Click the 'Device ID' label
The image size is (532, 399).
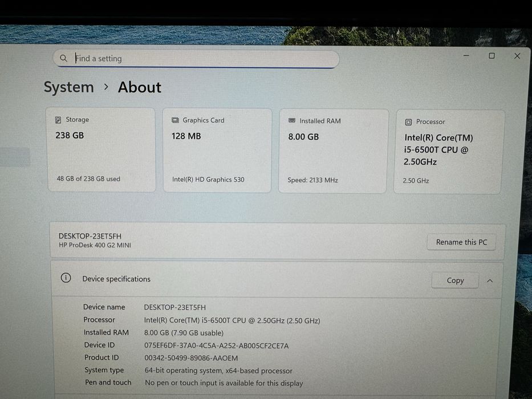coord(99,345)
